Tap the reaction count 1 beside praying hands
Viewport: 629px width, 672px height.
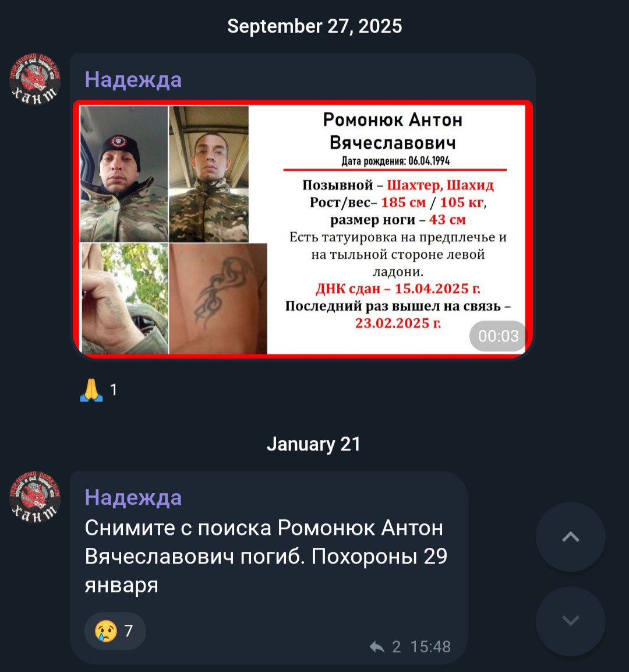[114, 390]
